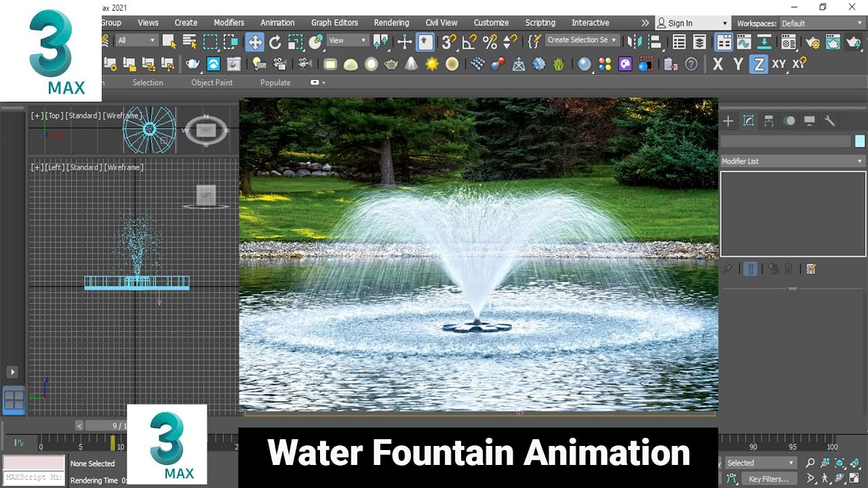Expand the Create Selection Set dropdown
The height and width of the screenshot is (488, 868).
(x=582, y=40)
